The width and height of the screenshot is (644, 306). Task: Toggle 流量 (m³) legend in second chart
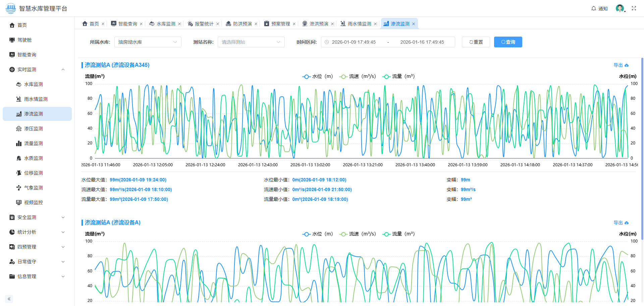pos(399,234)
